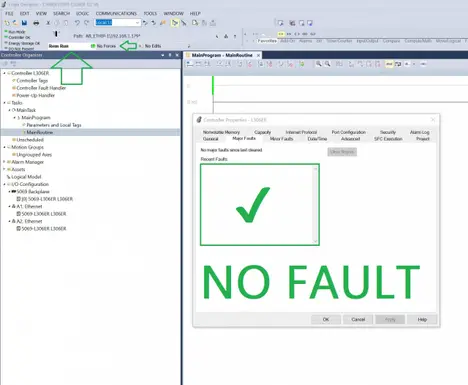Collapse the Motion Groups tree node

point(4,147)
